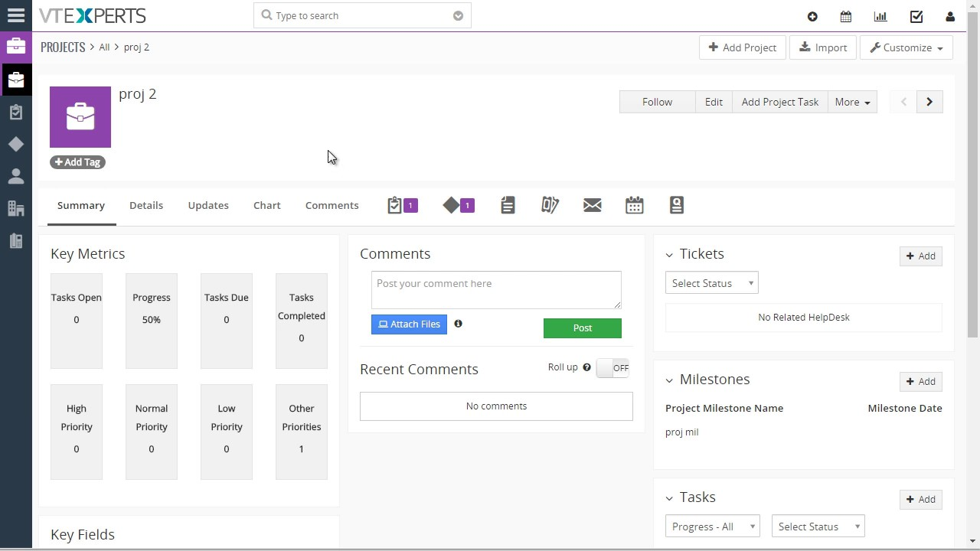The image size is (980, 551).
Task: Click the user profile icon in the top bar
Action: (950, 16)
